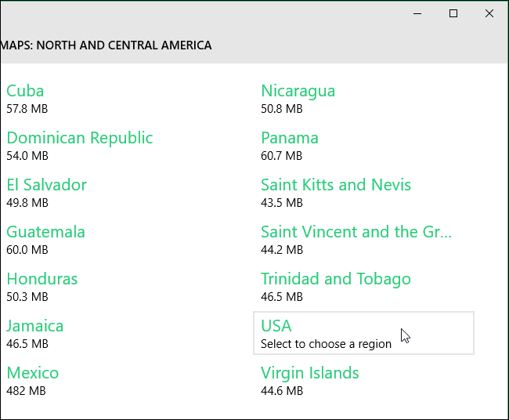
Task: Minimize the maps window
Action: 417,13
